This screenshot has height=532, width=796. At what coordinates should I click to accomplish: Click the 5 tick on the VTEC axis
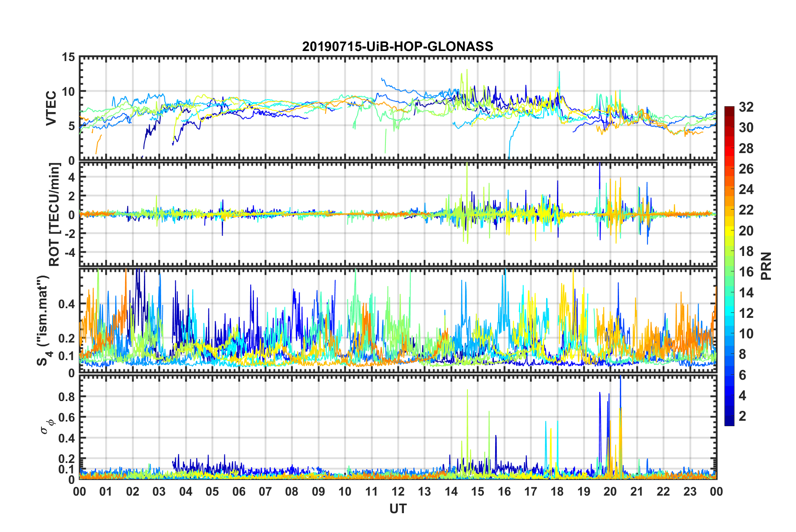point(72,126)
